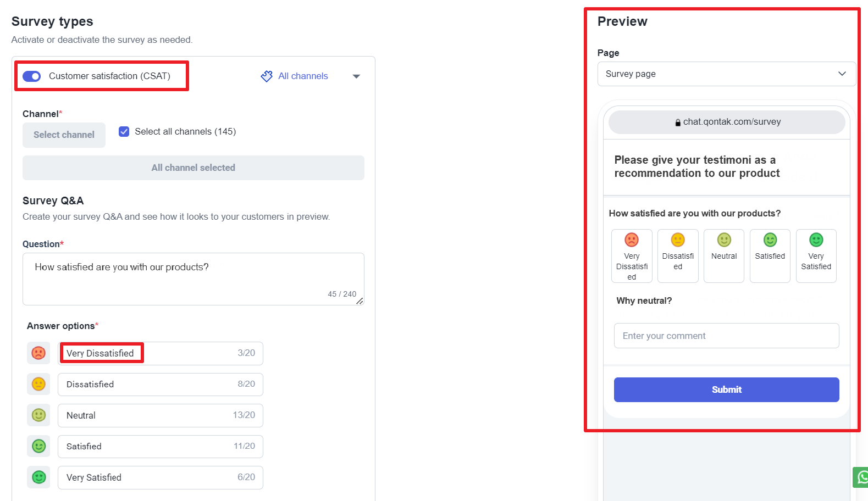This screenshot has width=868, height=501.
Task: Click the Dissatisfied emoji icon in answer options
Action: click(38, 384)
